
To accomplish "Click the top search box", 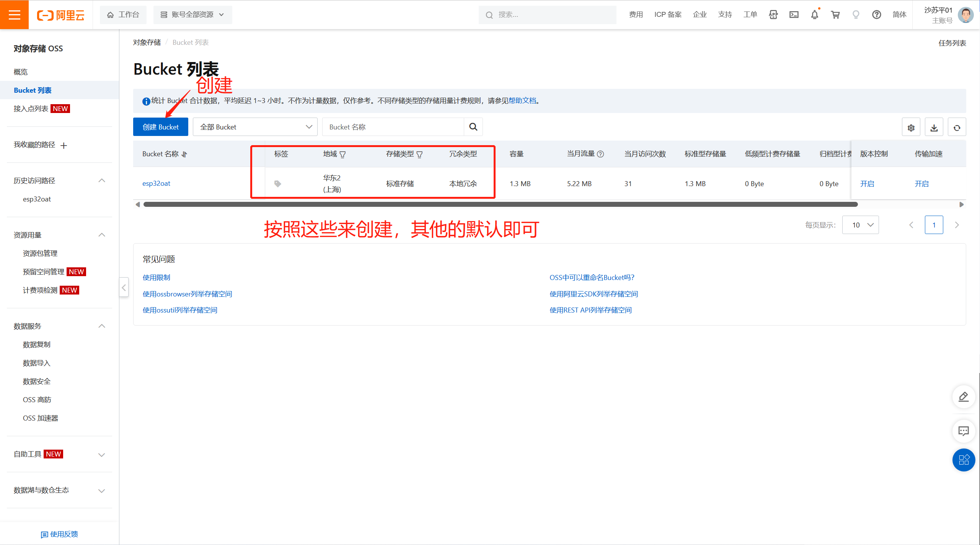I will click(x=547, y=15).
